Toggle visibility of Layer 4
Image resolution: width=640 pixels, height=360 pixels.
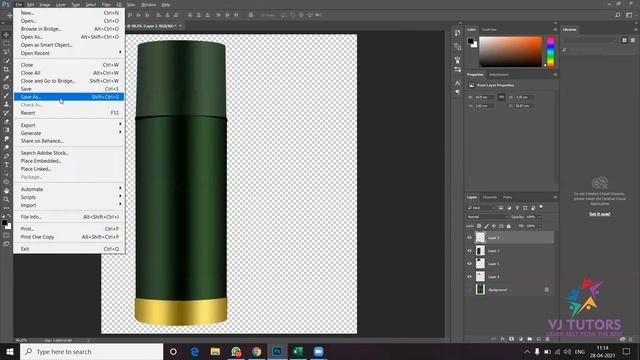click(x=469, y=277)
